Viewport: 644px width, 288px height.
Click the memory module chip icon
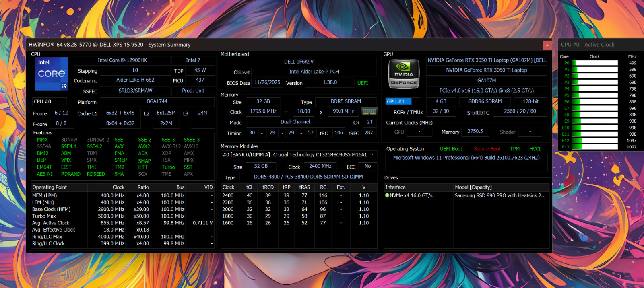tap(369, 111)
